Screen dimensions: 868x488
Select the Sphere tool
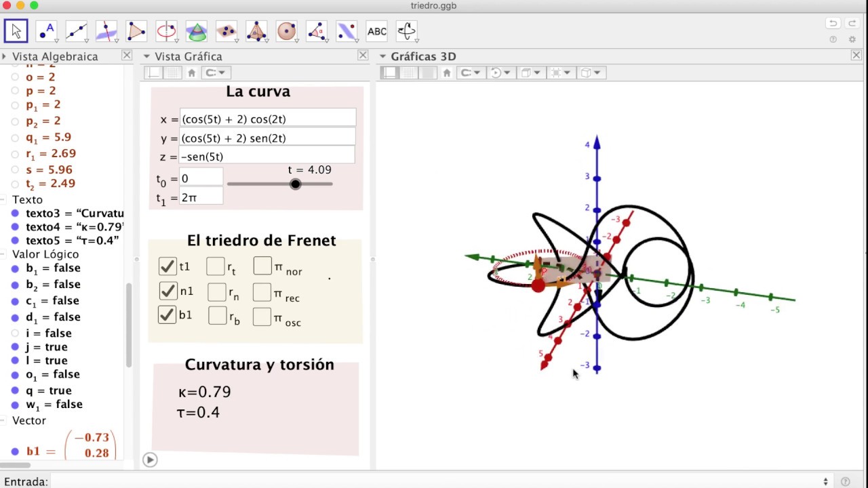click(287, 31)
